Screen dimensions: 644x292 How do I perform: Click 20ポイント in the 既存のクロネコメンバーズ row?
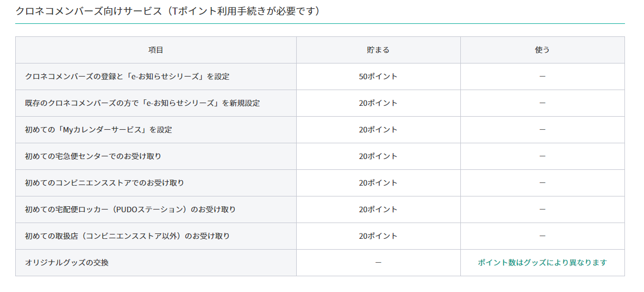point(378,103)
